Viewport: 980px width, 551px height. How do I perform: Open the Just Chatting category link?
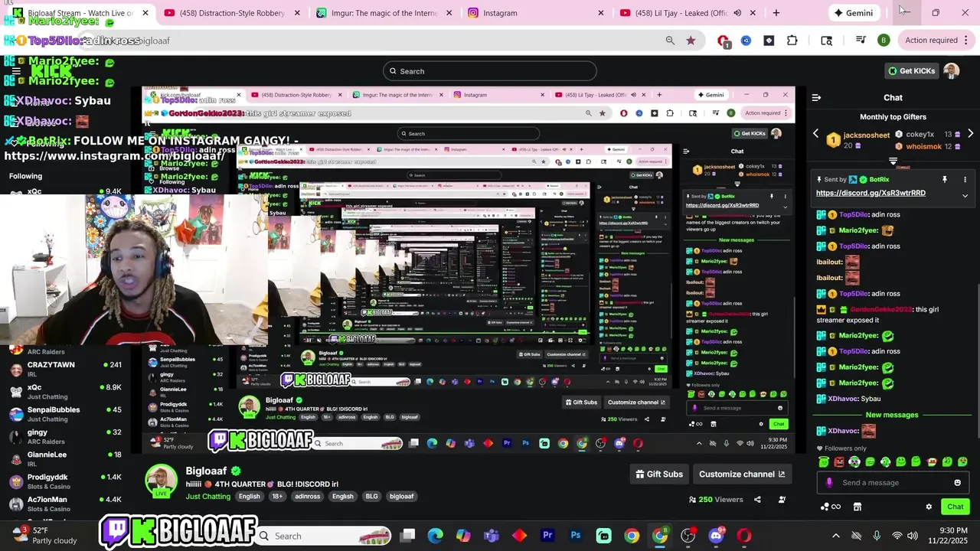coord(207,497)
